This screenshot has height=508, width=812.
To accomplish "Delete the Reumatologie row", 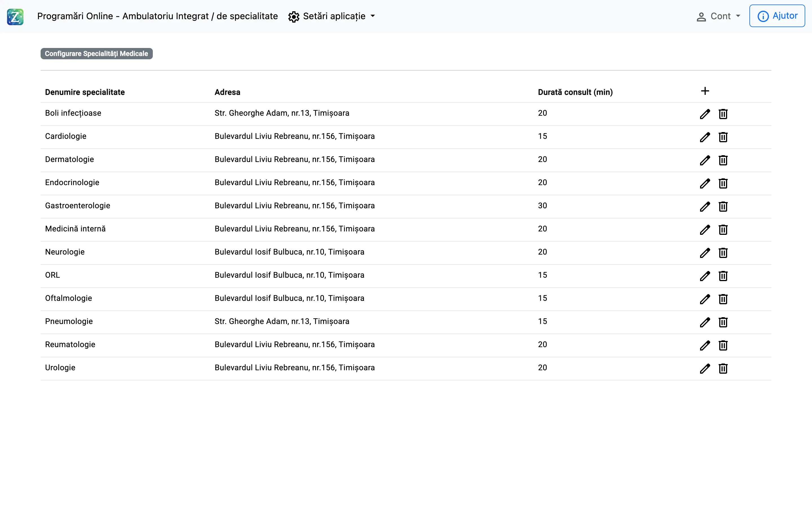I will 723,345.
